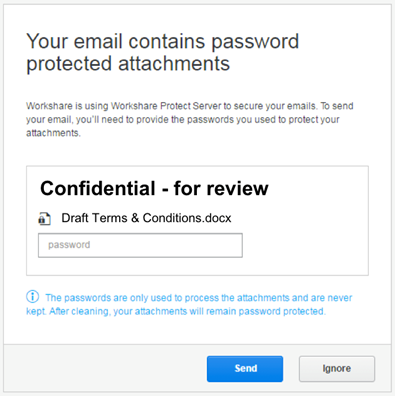Click the word 'attachments.' ending the description
Image resolution: width=395 pixels, height=396 pixels.
(53, 133)
